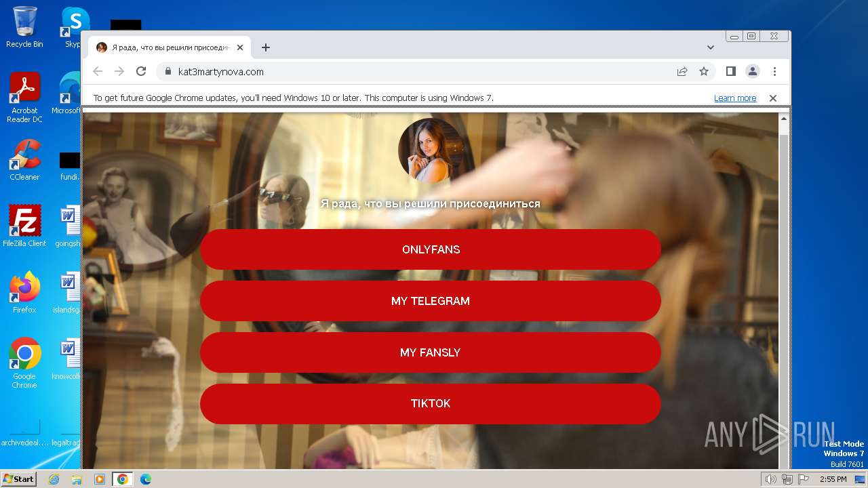Open the volume control in the system tray

point(770,479)
